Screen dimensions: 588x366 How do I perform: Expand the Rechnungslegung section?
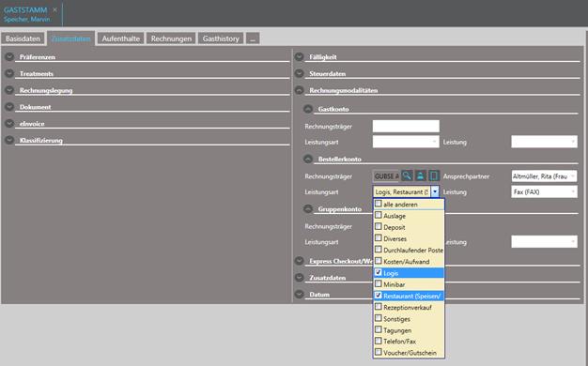pyautogui.click(x=9, y=90)
